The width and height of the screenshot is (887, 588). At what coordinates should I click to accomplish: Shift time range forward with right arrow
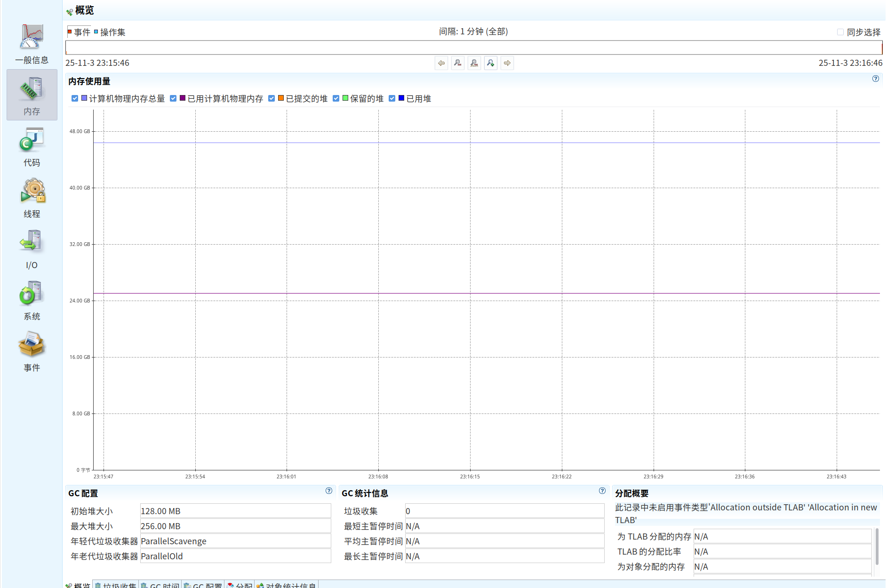pos(507,63)
